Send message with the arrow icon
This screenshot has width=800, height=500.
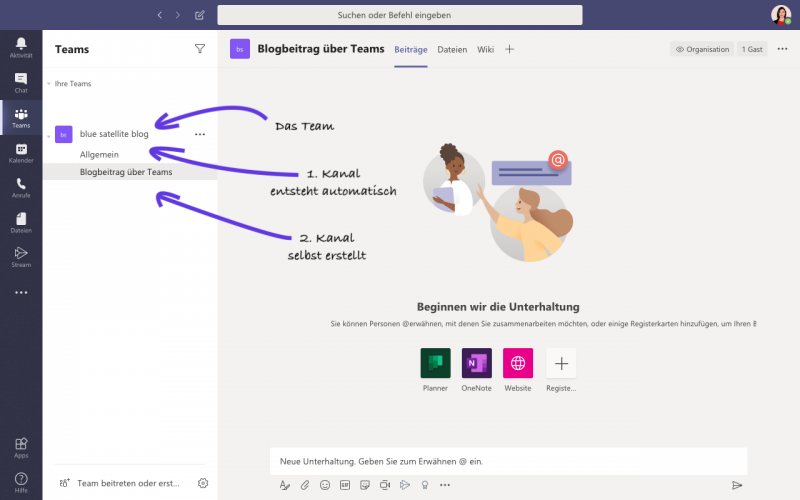[x=737, y=485]
